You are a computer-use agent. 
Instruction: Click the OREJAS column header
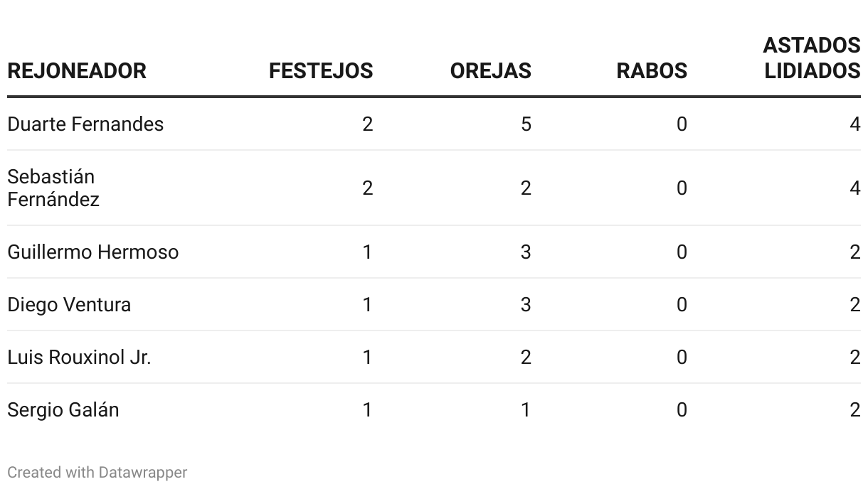(x=491, y=71)
